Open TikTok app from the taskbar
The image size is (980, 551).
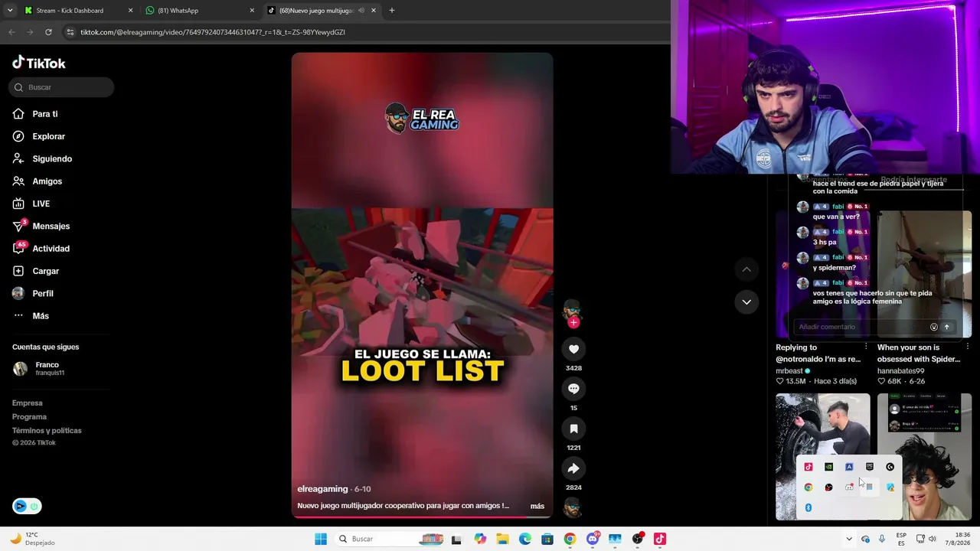click(x=660, y=539)
